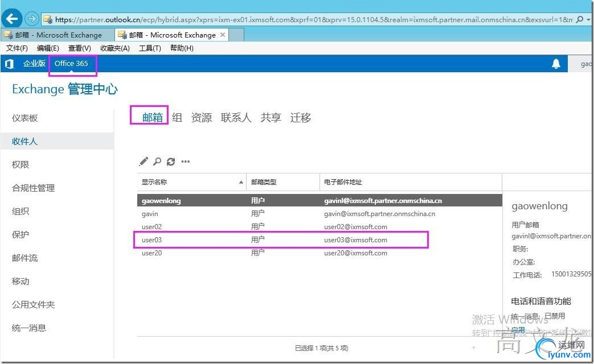Viewport: 594px width, 364px height.
Task: Click the Office logo icon
Action: coord(10,64)
